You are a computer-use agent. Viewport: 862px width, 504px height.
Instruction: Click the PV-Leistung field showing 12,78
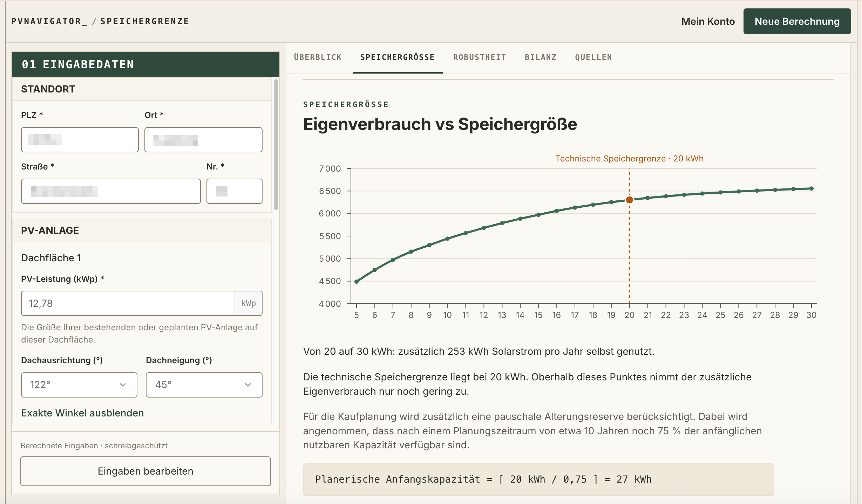(x=128, y=303)
